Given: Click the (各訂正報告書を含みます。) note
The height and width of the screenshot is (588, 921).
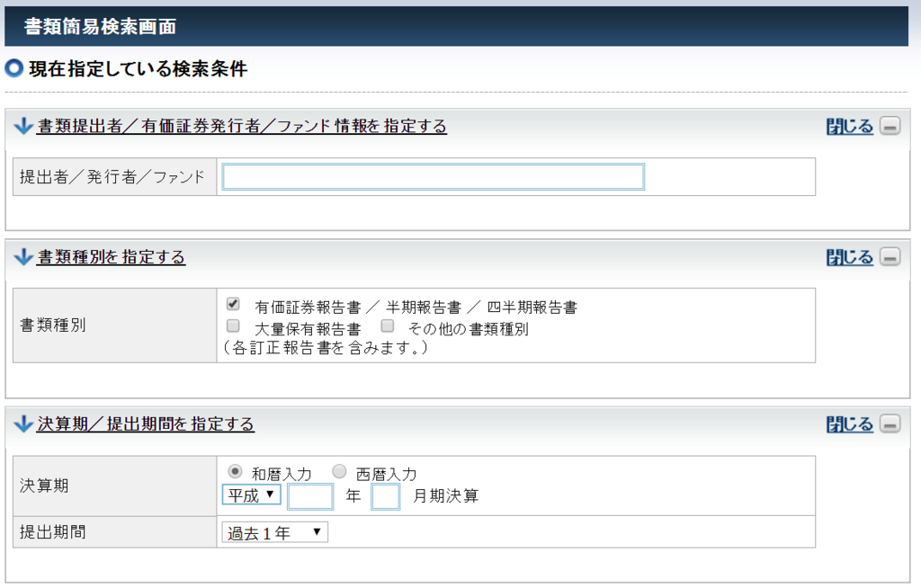Looking at the screenshot, I should (326, 348).
